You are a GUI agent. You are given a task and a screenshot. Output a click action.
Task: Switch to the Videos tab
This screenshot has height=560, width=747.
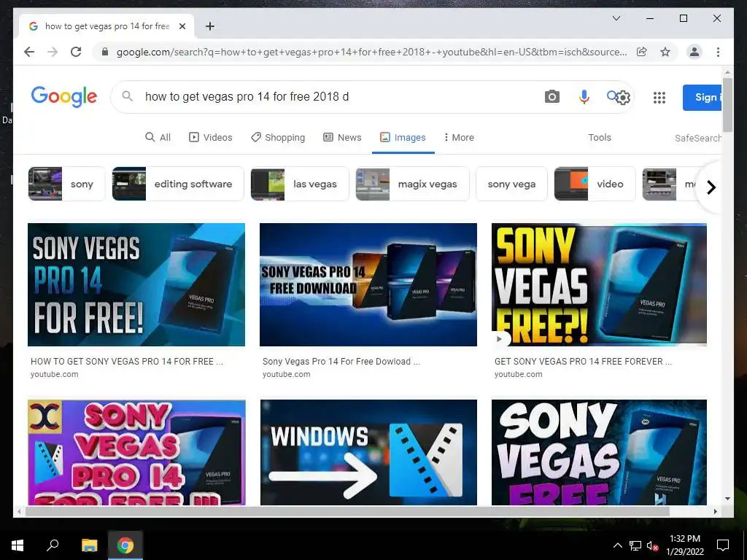tap(211, 137)
